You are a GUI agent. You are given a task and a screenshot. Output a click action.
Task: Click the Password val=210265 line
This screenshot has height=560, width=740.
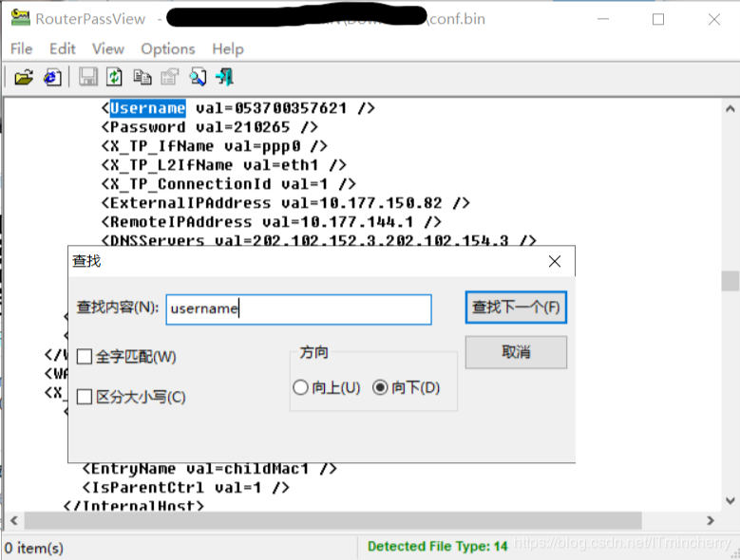210,127
